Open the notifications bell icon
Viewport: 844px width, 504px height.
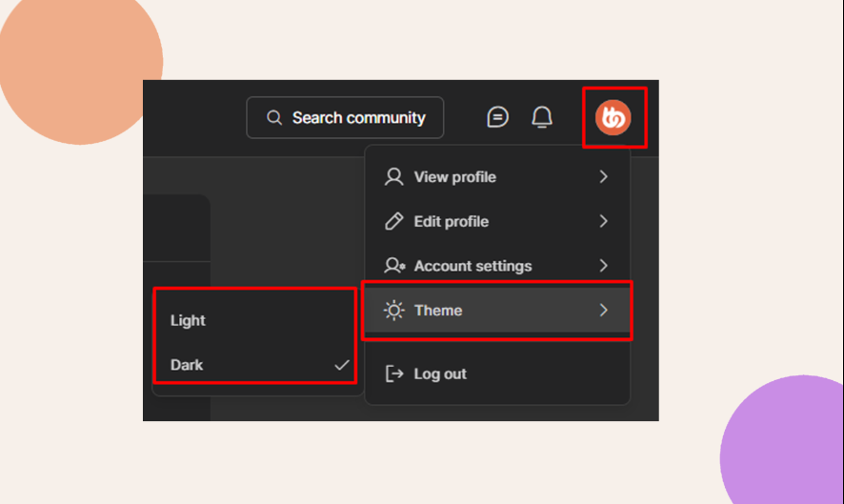coord(542,117)
